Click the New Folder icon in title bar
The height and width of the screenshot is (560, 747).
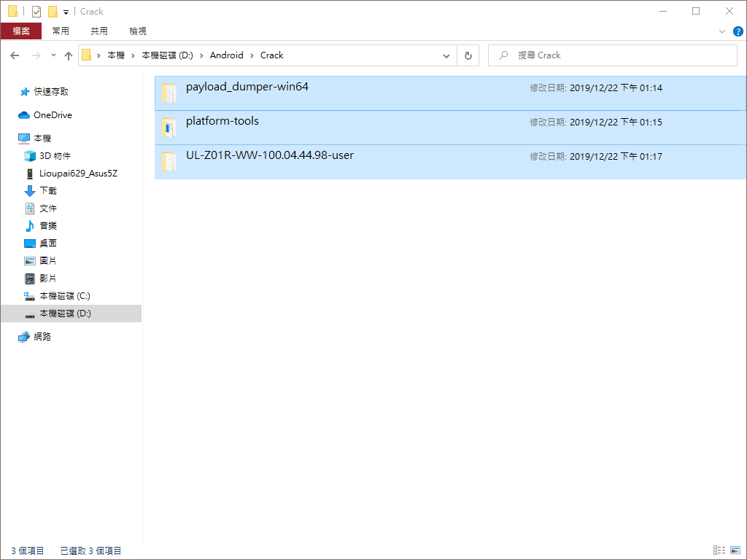tap(53, 12)
